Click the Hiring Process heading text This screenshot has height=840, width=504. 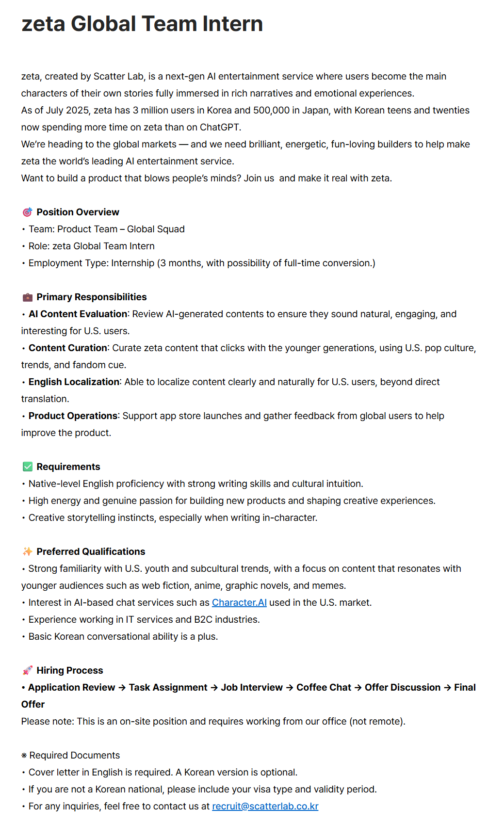click(70, 671)
